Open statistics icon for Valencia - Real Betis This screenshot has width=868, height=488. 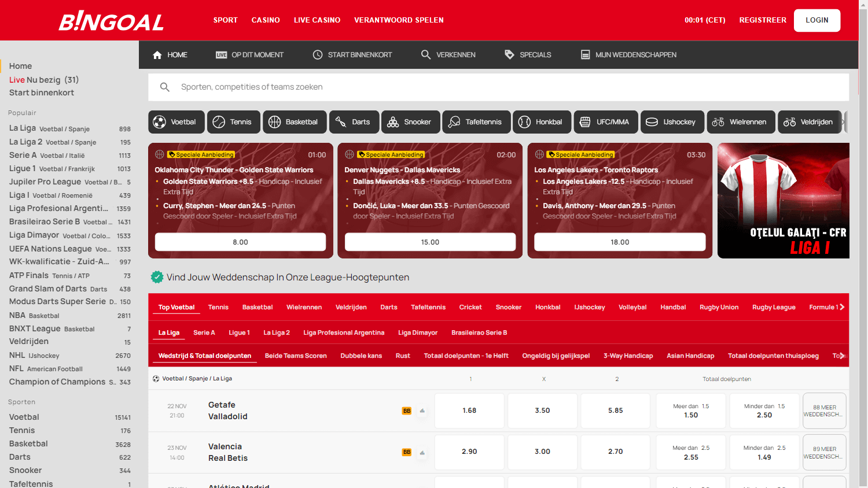(x=422, y=453)
